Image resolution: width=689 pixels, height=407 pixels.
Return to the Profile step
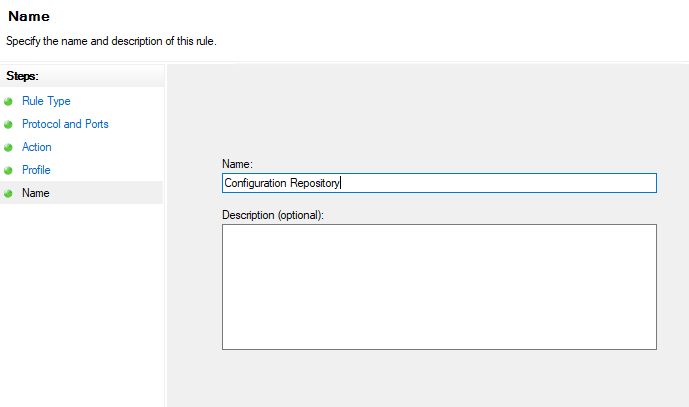coord(36,170)
